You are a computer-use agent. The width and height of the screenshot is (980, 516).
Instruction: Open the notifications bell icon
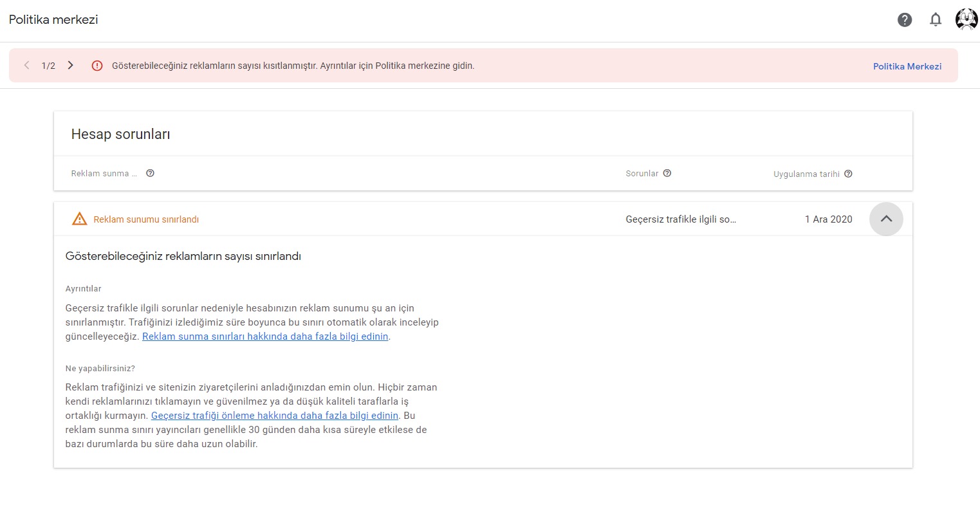click(936, 20)
